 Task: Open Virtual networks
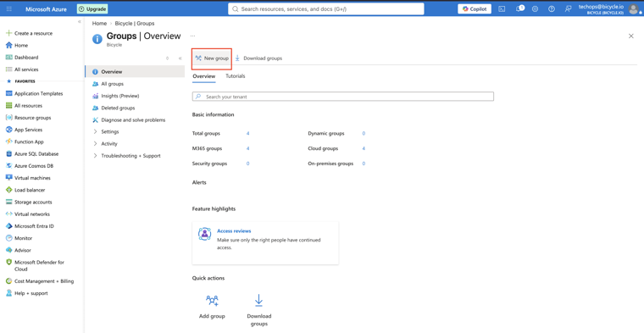(x=27, y=214)
